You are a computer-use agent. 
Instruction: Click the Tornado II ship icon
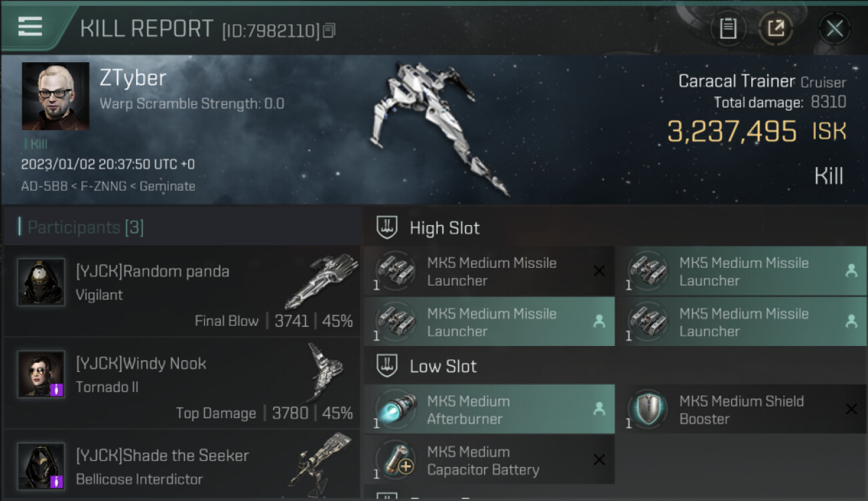point(324,371)
